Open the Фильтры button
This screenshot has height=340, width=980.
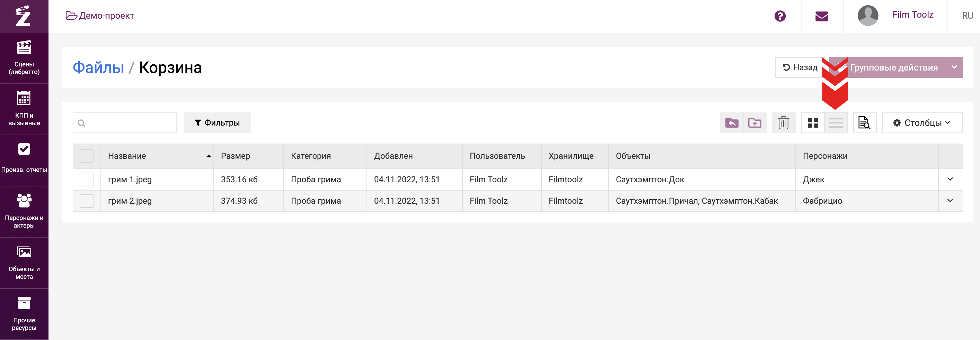click(217, 123)
